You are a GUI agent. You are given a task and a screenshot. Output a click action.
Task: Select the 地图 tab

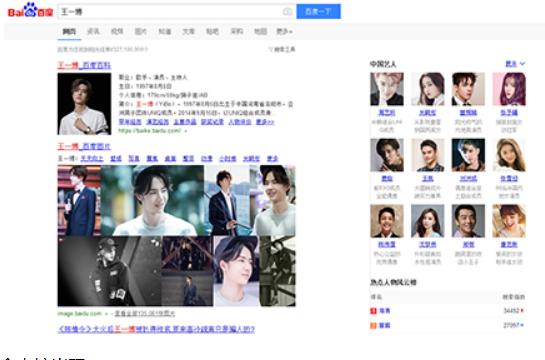260,31
